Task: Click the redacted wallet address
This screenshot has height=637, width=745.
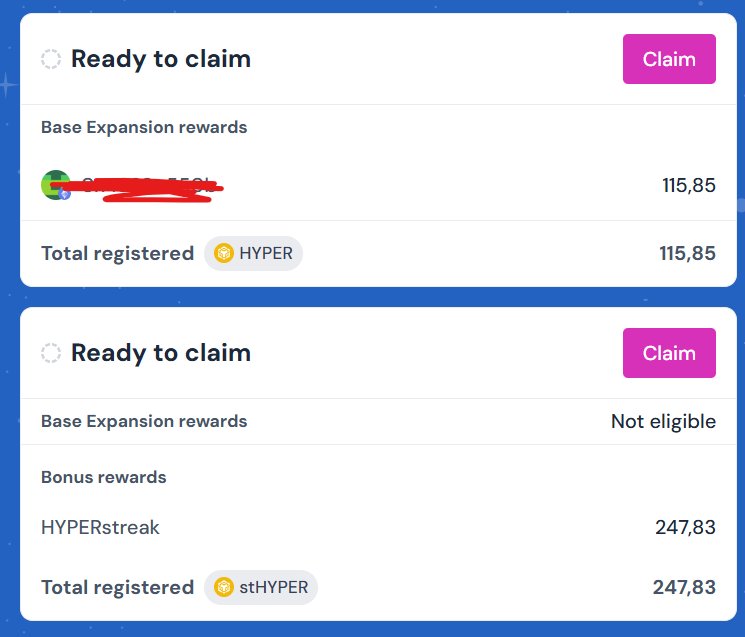Action: pyautogui.click(x=150, y=186)
